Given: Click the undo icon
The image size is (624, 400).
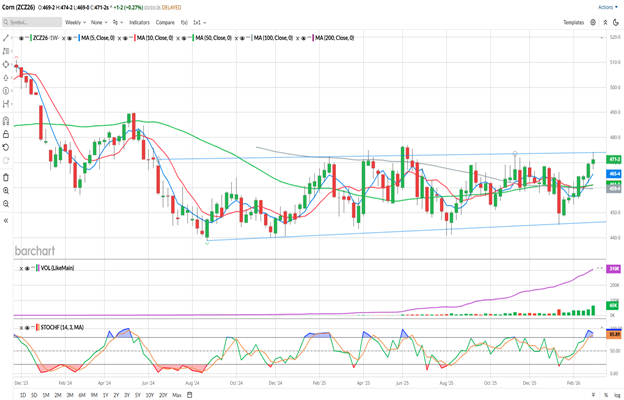Looking at the screenshot, I should pyautogui.click(x=6, y=148).
